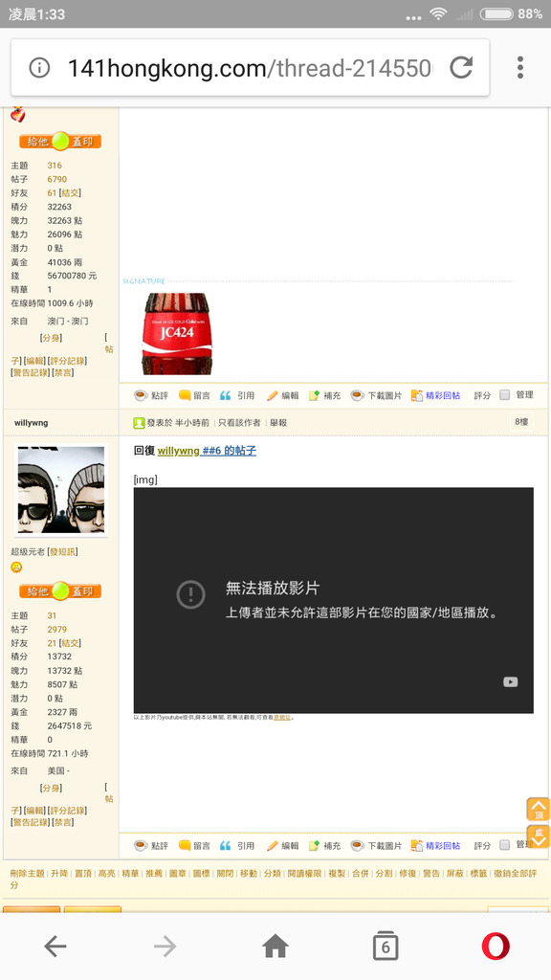Image resolution: width=551 pixels, height=980 pixels.
Task: Click 屏蔽 in the moderation bar
Action: (x=454, y=873)
